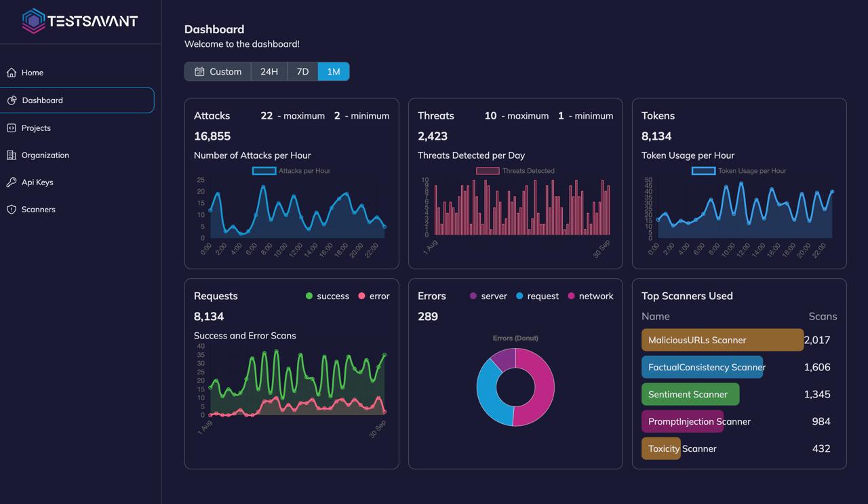This screenshot has width=868, height=504.
Task: Click the Projects code icon
Action: 12,128
